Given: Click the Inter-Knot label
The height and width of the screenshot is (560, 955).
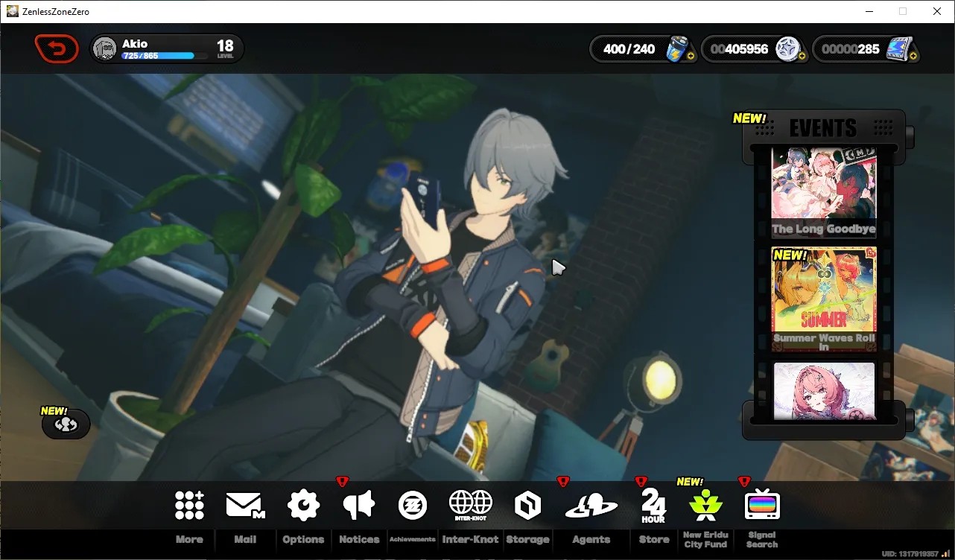Looking at the screenshot, I should click(470, 540).
